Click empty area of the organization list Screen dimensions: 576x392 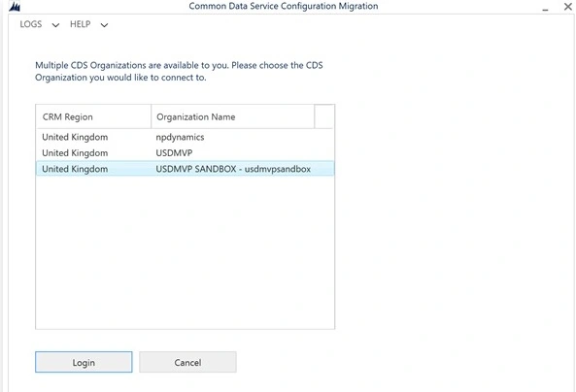186,253
